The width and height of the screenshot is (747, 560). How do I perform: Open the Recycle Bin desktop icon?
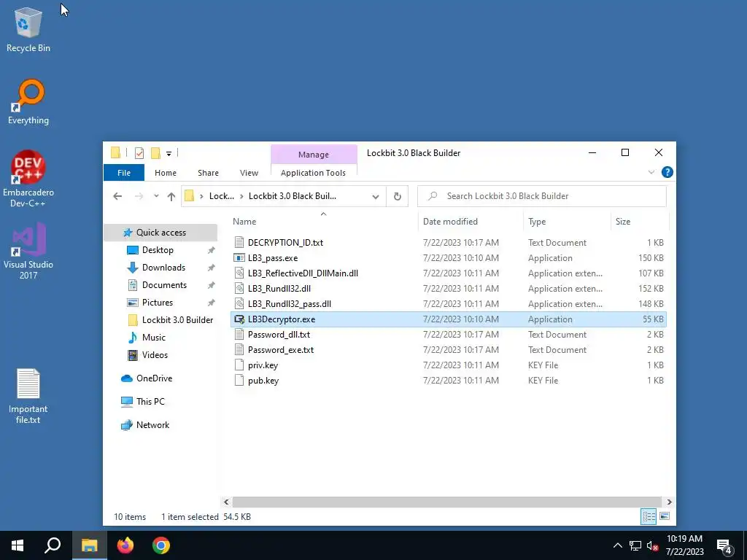[x=28, y=29]
